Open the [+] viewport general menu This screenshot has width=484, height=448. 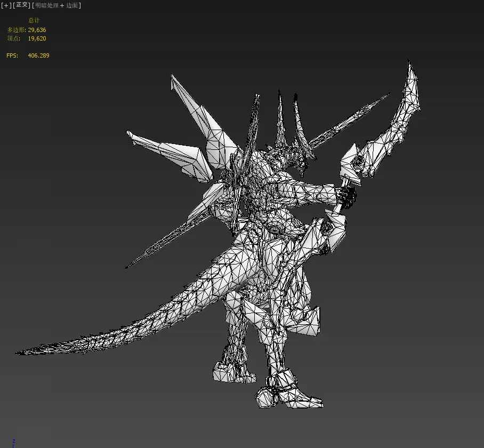[x=6, y=5]
